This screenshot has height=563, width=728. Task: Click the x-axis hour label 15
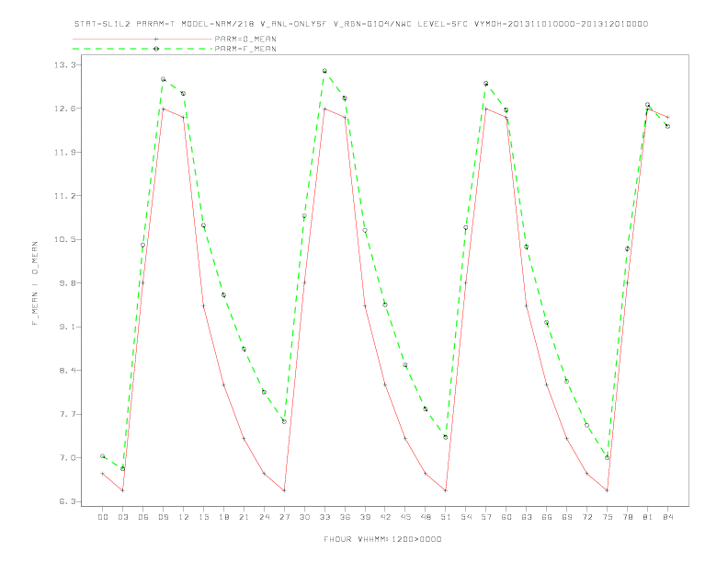coord(203,517)
